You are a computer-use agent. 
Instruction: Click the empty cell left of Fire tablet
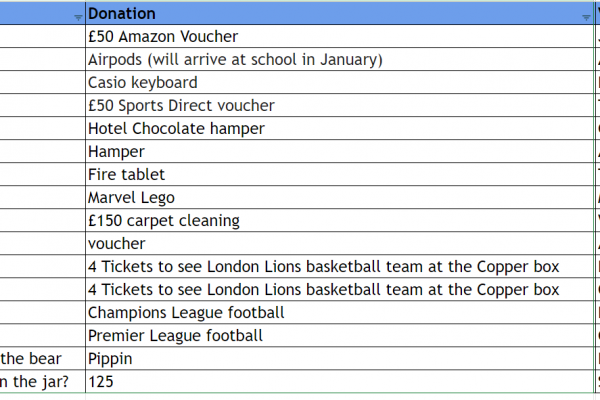pos(42,175)
